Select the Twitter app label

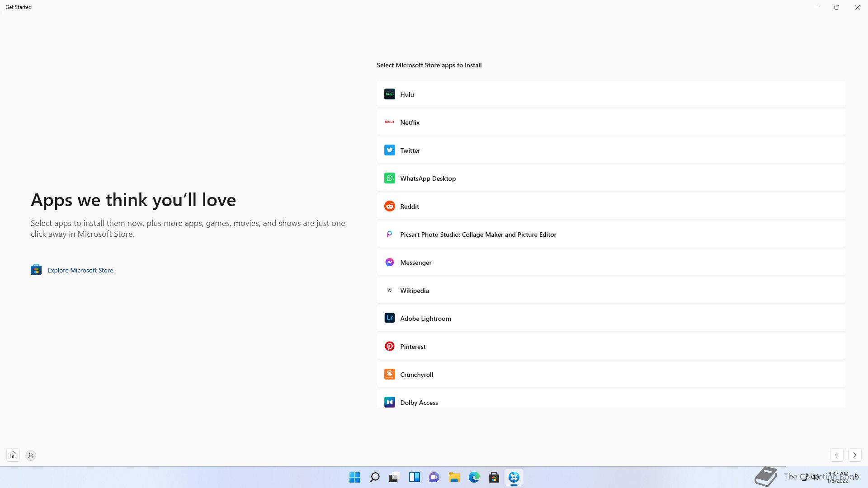point(410,150)
